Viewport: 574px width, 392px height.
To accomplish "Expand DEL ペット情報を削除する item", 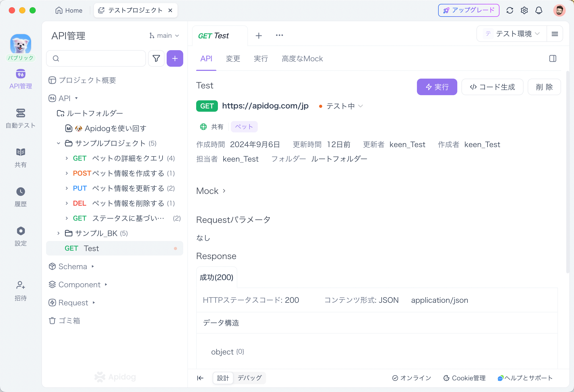I will (67, 203).
